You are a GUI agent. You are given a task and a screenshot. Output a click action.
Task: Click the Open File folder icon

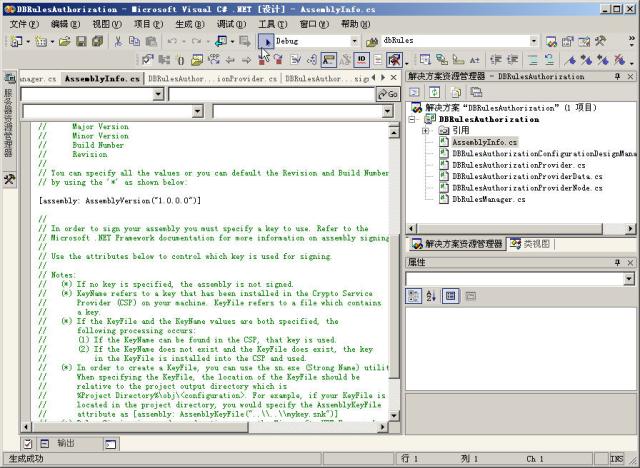(x=64, y=41)
